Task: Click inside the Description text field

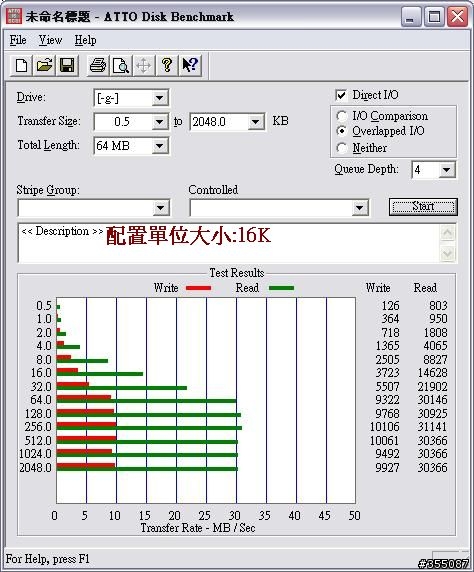Action: pyautogui.click(x=229, y=243)
